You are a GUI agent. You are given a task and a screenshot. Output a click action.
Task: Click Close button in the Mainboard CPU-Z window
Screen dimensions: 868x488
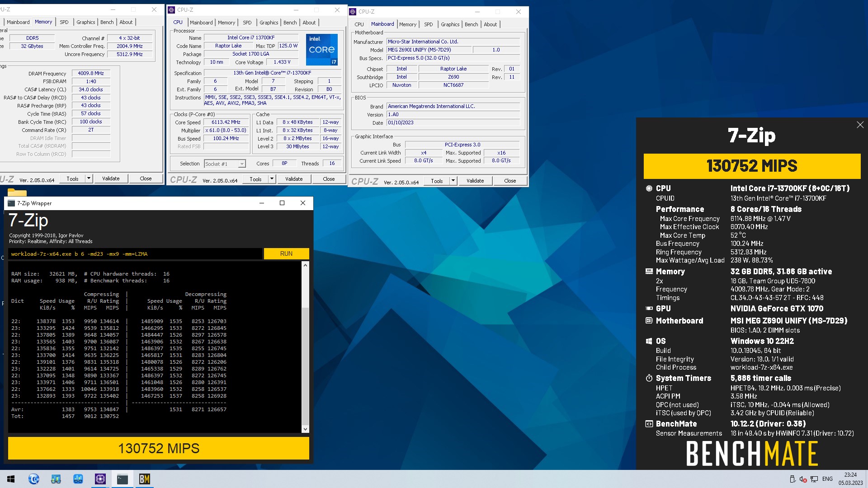click(510, 181)
